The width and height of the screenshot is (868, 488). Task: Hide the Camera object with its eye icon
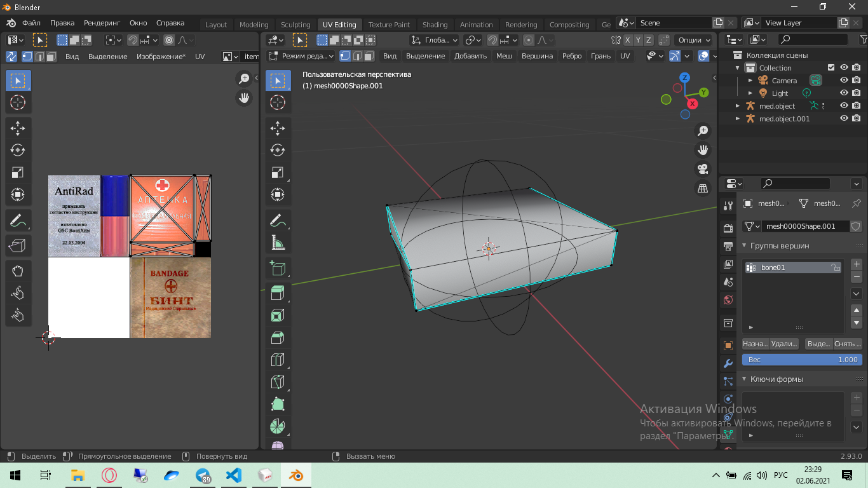844,81
